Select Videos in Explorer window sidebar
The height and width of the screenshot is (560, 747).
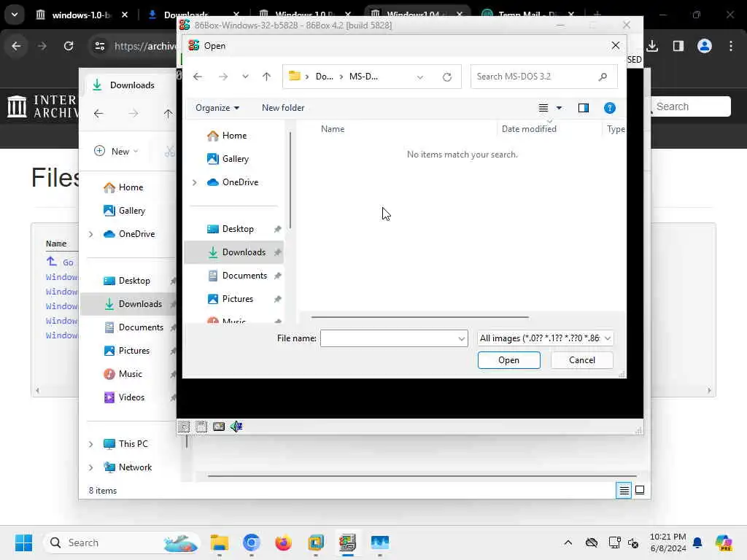pos(131,397)
